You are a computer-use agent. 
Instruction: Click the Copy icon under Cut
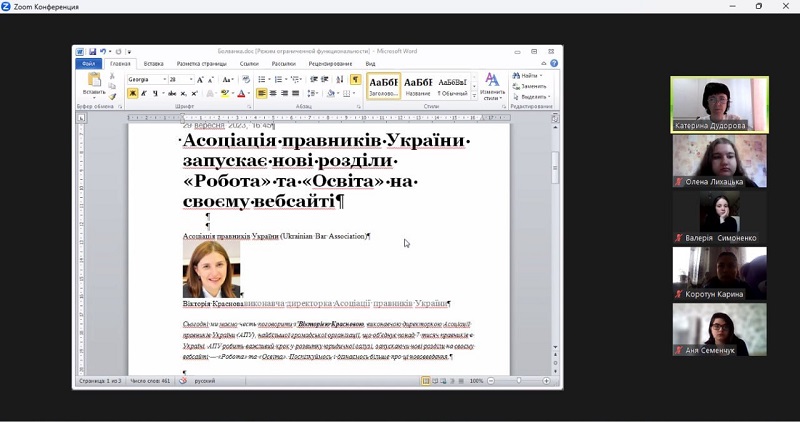(112, 86)
